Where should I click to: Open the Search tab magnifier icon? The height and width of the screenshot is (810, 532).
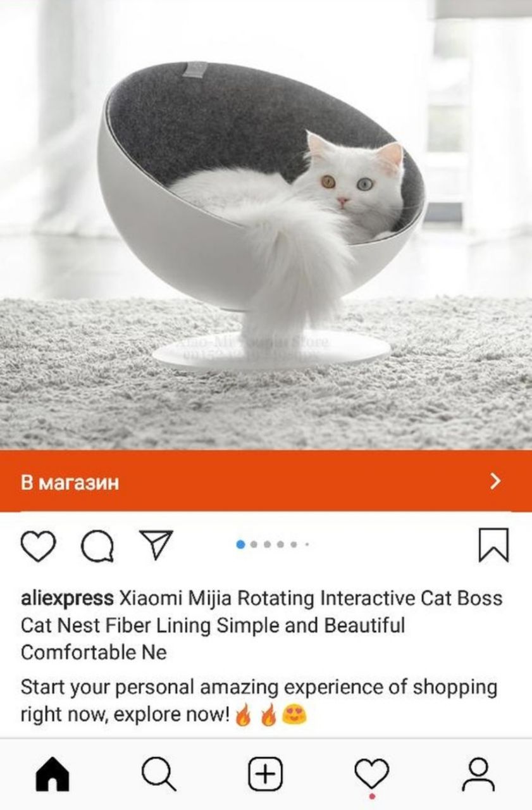[159, 775]
